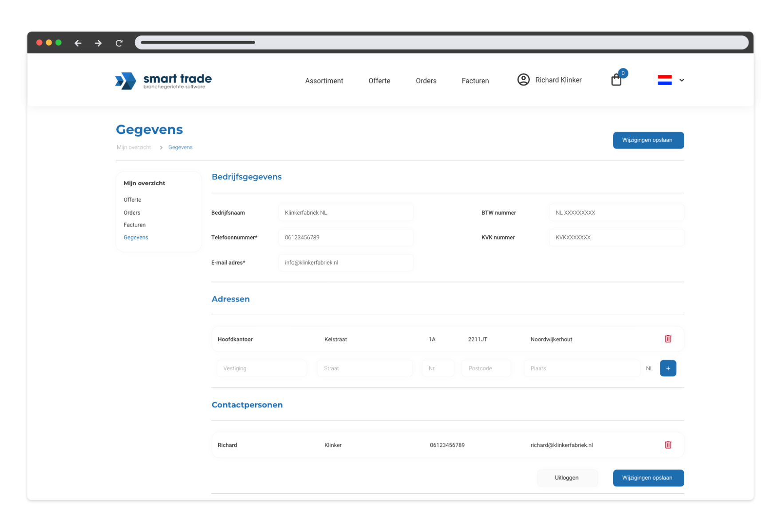Viewport: 781px width, 532px height.
Task: Select Orders in the sidebar overview
Action: tap(132, 213)
